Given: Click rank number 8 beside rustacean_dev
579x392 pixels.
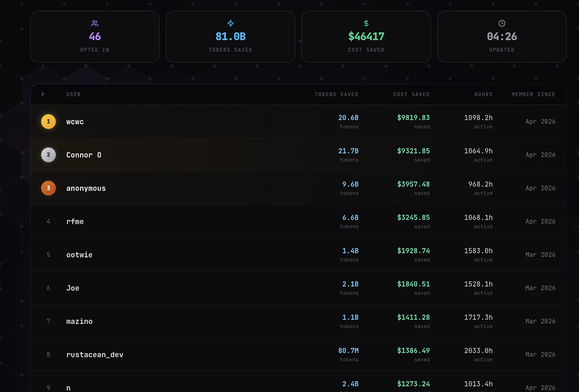Looking at the screenshot, I should (x=48, y=355).
